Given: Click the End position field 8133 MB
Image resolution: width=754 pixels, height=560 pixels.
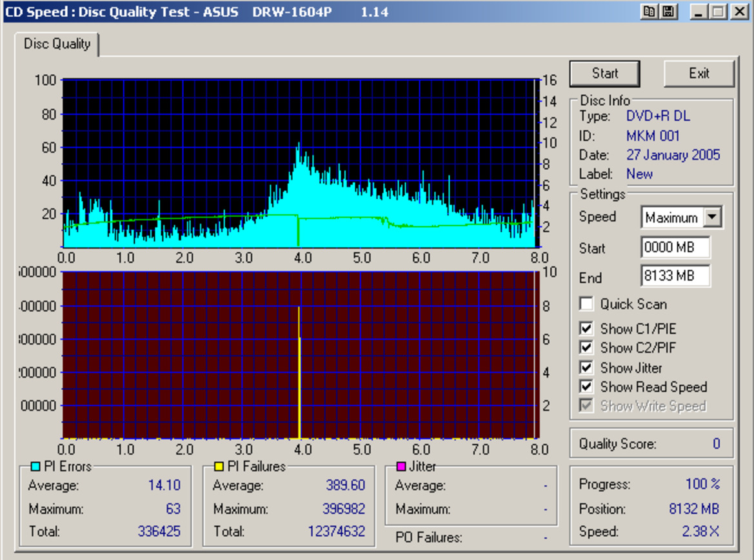Looking at the screenshot, I should point(675,275).
